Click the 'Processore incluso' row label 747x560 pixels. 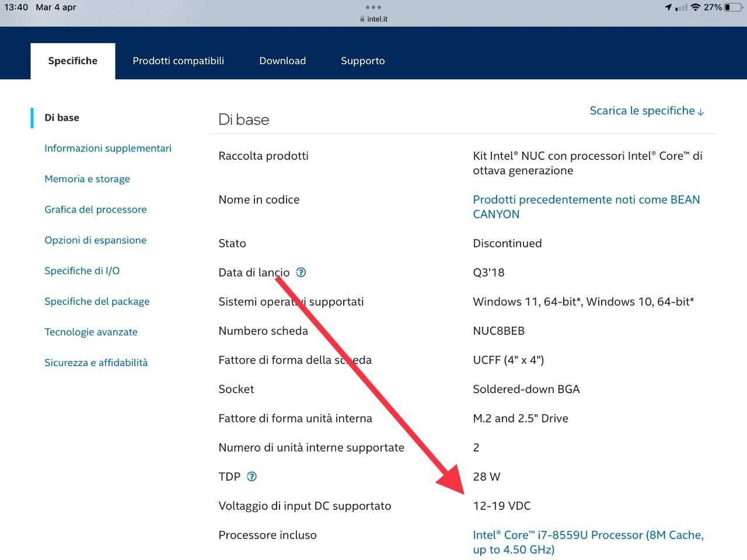(267, 535)
